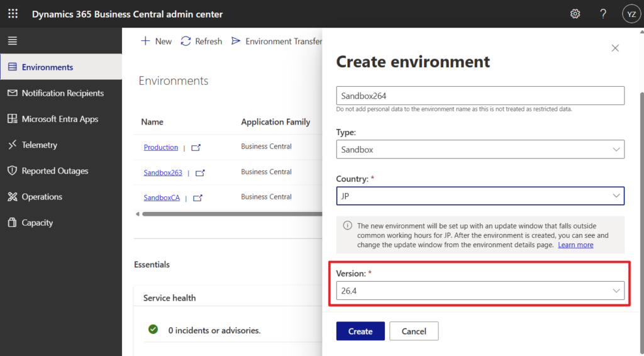Open Sandbox263 external link icon

[x=200, y=172]
